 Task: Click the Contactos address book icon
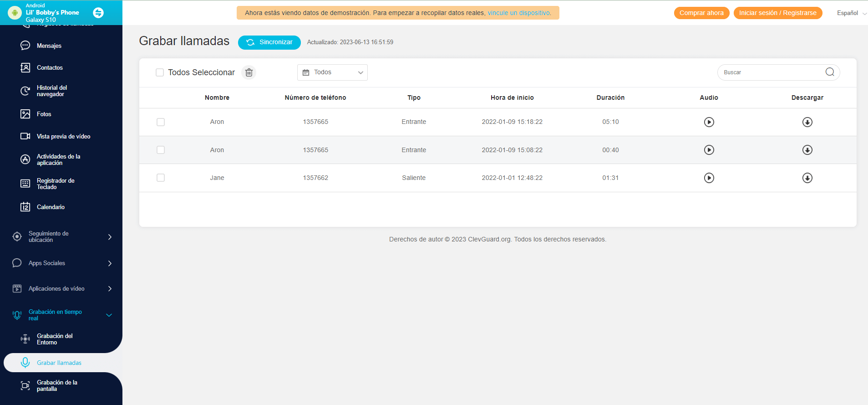25,67
